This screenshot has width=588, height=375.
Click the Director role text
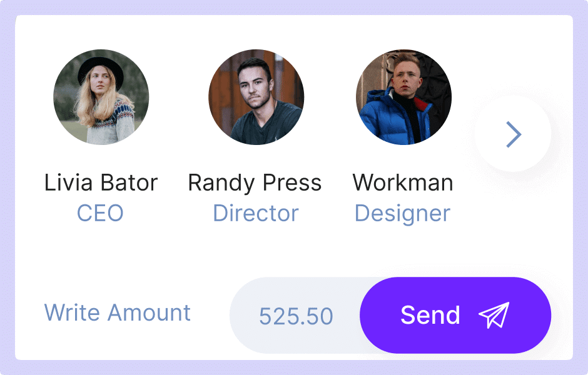tap(255, 213)
